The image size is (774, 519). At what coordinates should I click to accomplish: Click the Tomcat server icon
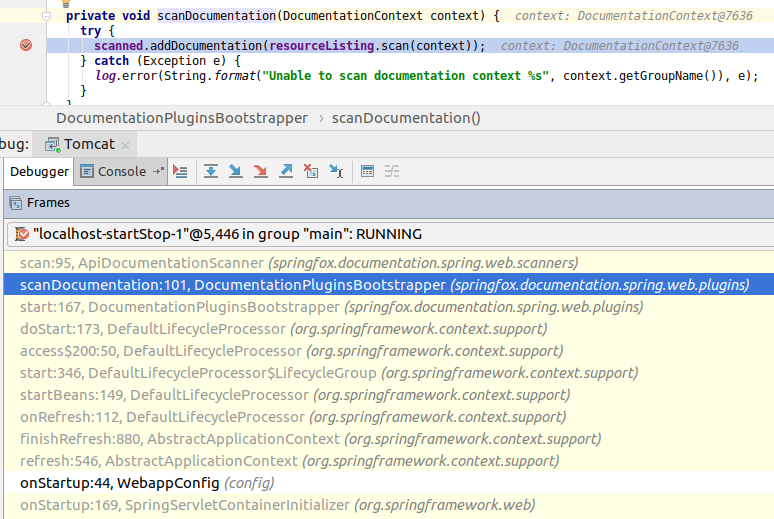pos(52,145)
